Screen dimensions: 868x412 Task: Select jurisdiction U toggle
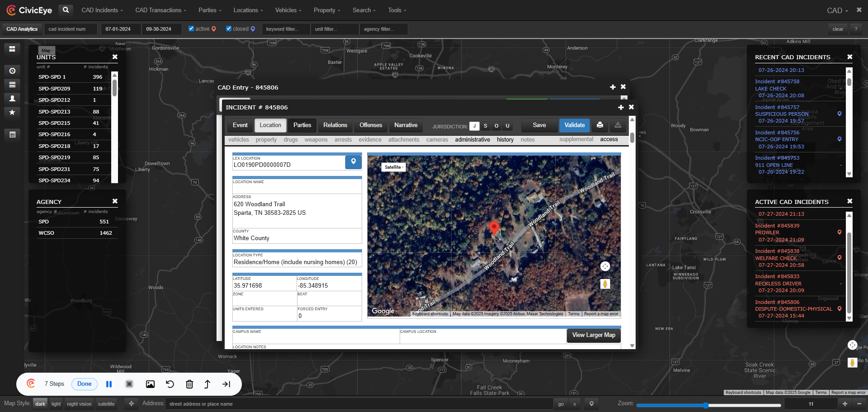point(507,126)
